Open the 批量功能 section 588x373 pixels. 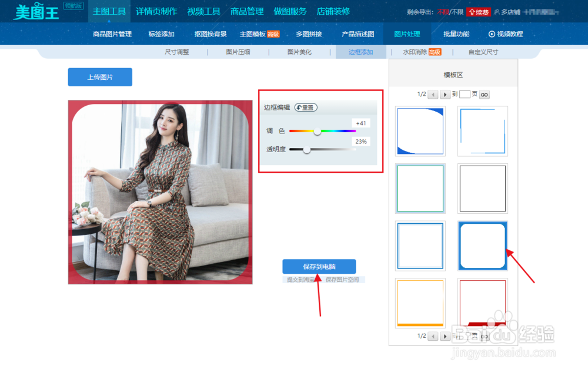coord(456,33)
